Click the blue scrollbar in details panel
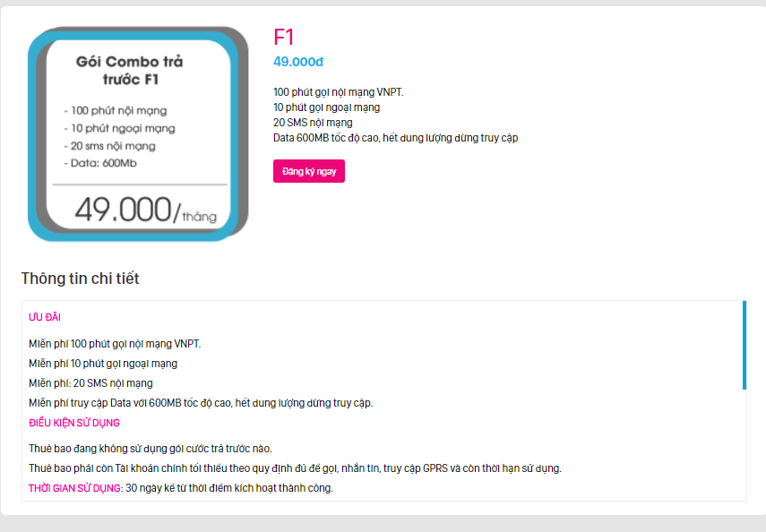This screenshot has width=766, height=532. click(x=744, y=346)
